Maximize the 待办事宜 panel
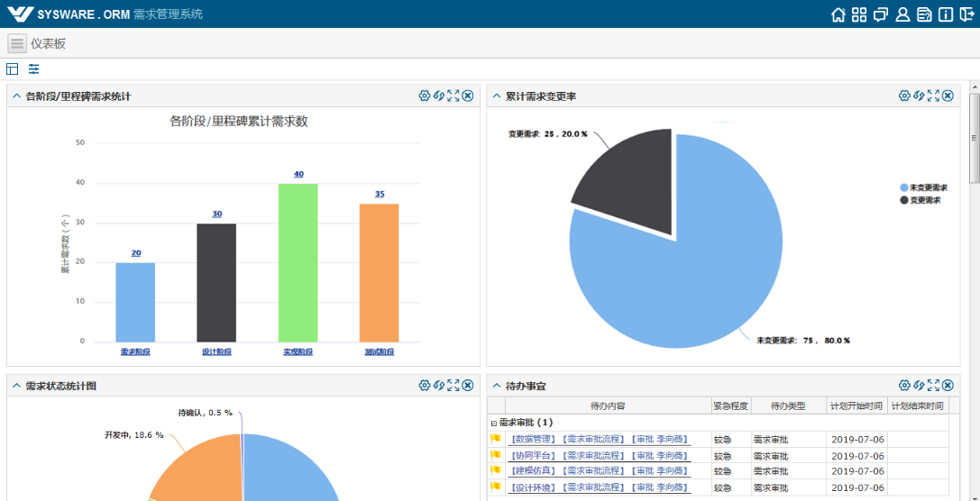The width and height of the screenshot is (980, 501). (x=933, y=386)
